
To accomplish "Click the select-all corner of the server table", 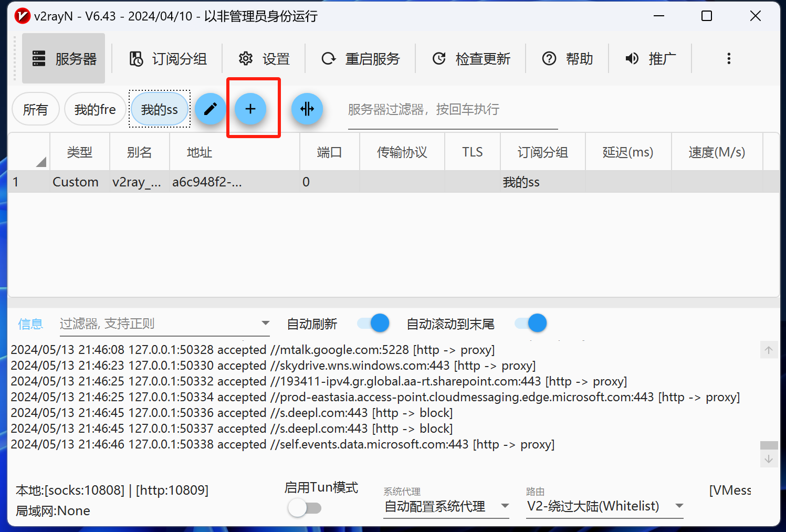I will click(x=29, y=152).
